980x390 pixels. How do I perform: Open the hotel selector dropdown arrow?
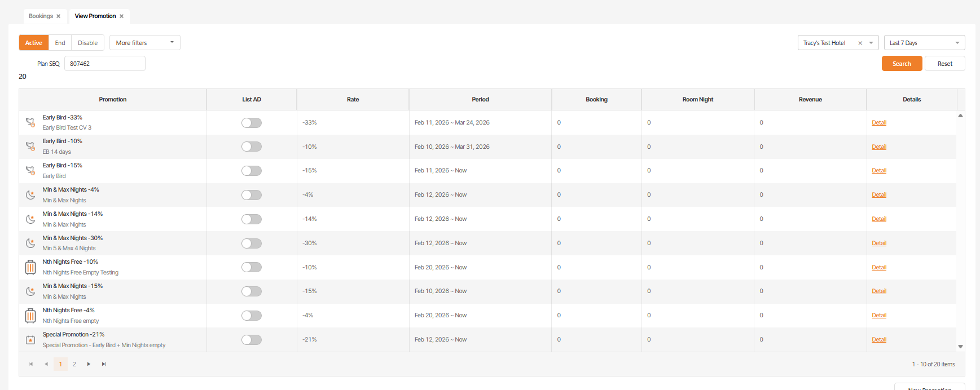(871, 43)
